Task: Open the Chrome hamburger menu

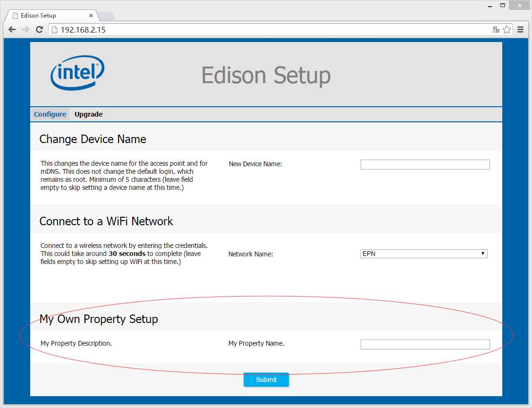Action: [521, 30]
